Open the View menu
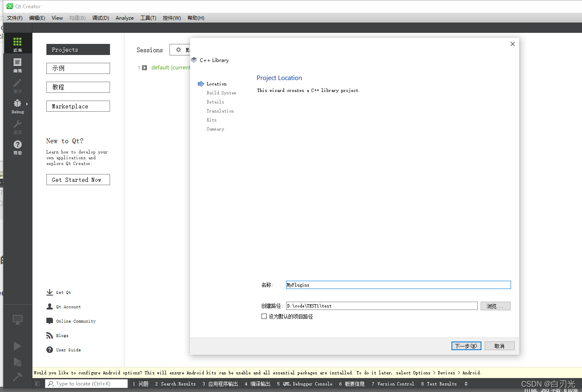The height and width of the screenshot is (392, 582). tap(57, 18)
